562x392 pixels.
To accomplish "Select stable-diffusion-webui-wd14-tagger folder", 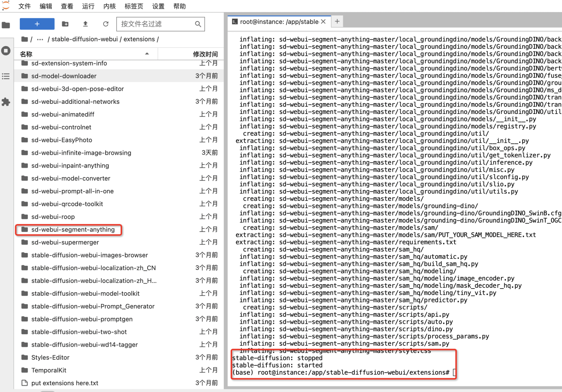I will click(120, 345).
